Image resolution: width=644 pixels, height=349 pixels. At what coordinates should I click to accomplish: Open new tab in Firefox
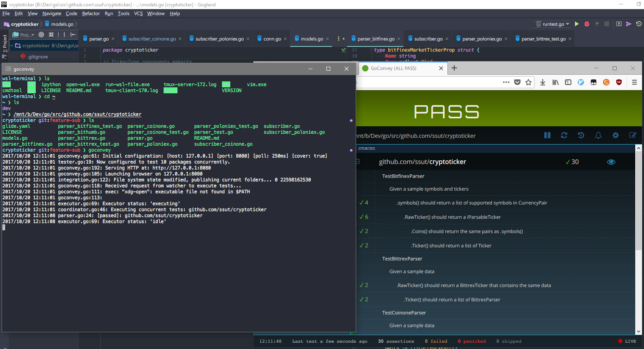click(x=454, y=68)
